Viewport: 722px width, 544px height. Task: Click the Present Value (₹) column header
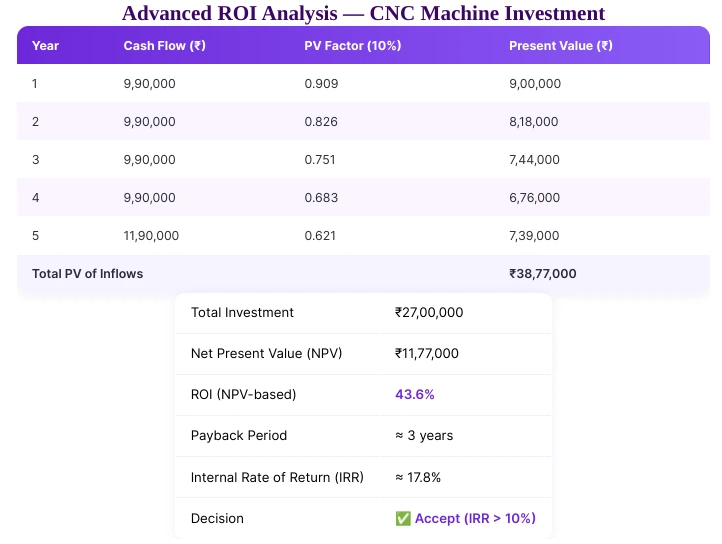click(560, 45)
